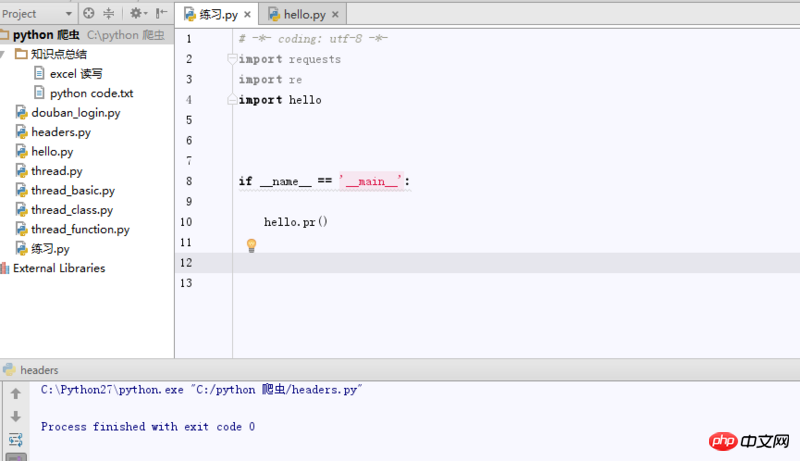This screenshot has height=461, width=800.
Task: Click 'import requests' on line 2
Action: click(x=289, y=59)
